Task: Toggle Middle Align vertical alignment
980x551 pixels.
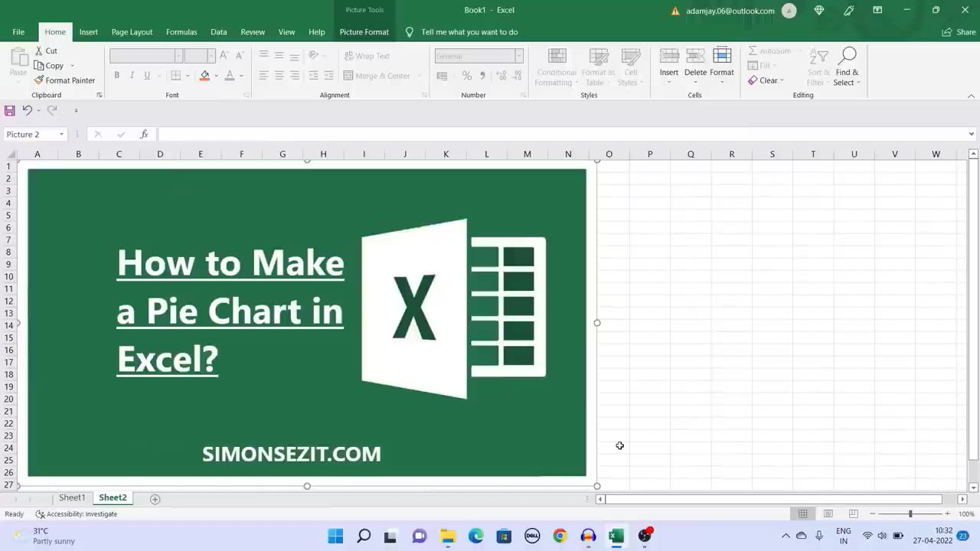Action: coord(279,55)
